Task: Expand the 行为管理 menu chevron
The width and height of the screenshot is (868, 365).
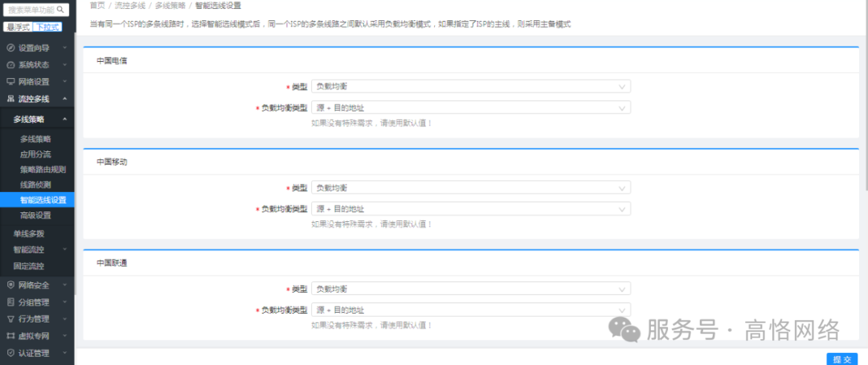Action: [x=65, y=319]
